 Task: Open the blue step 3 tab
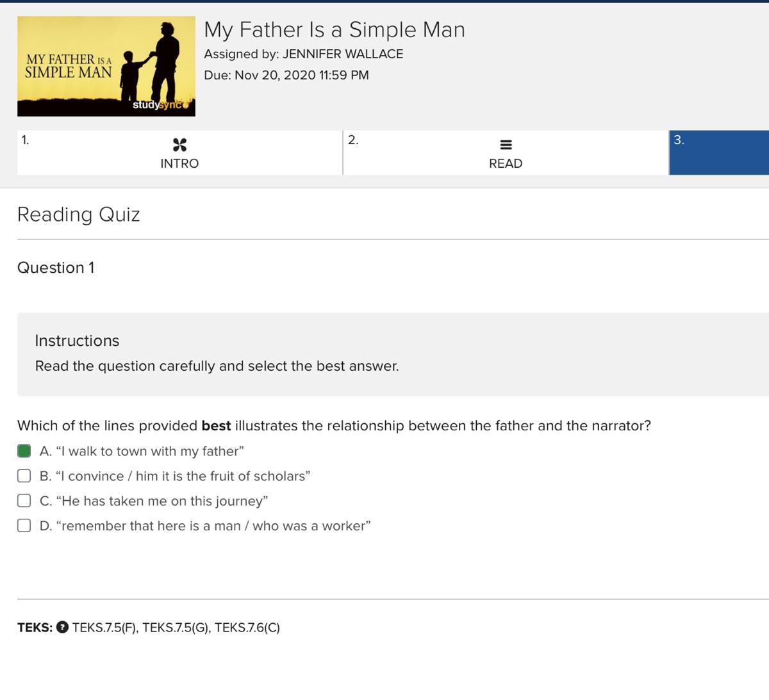(x=719, y=152)
